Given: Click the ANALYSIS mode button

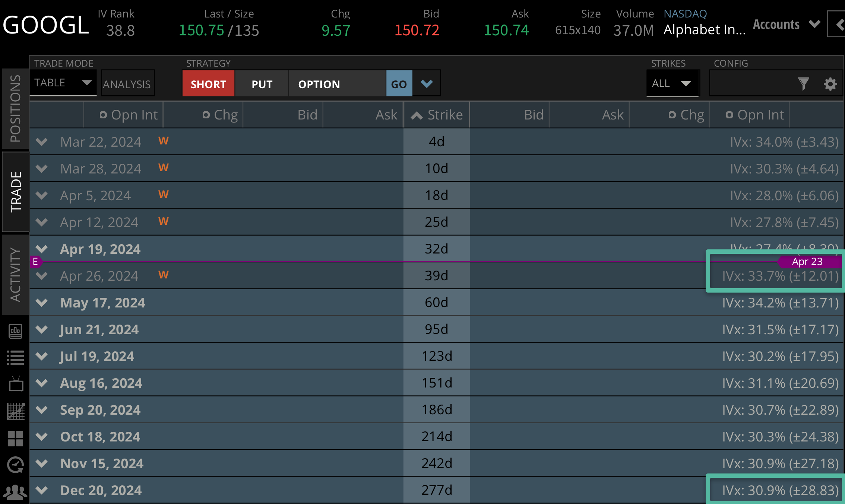Looking at the screenshot, I should point(127,84).
